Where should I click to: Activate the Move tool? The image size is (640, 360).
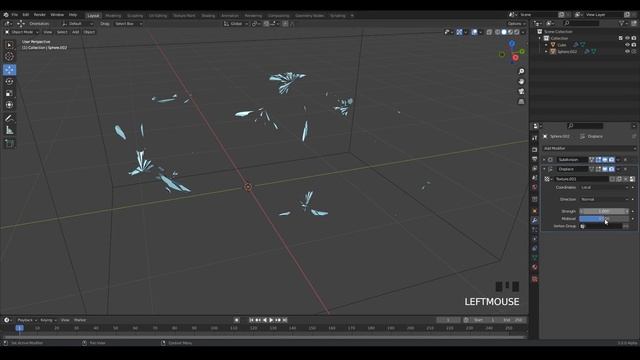9,70
